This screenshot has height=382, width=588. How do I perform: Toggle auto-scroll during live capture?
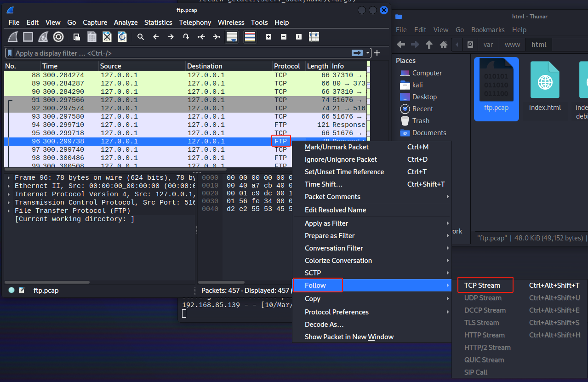coord(232,37)
